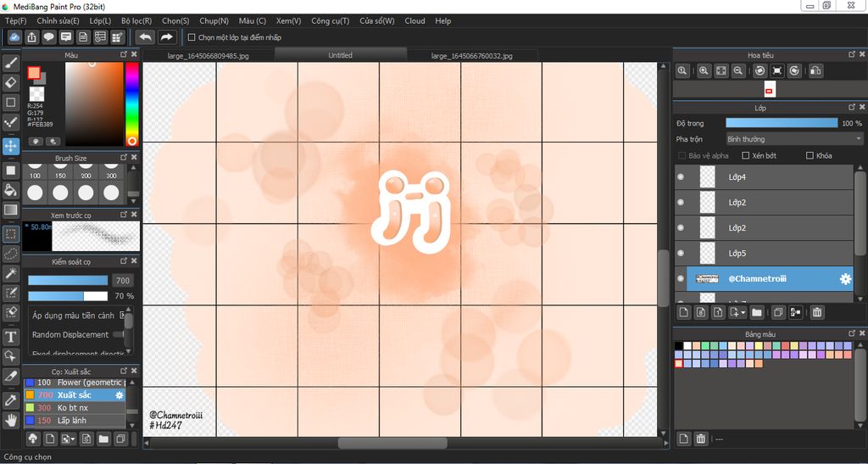
Task: Delete the palette color via trash icon
Action: click(x=701, y=439)
